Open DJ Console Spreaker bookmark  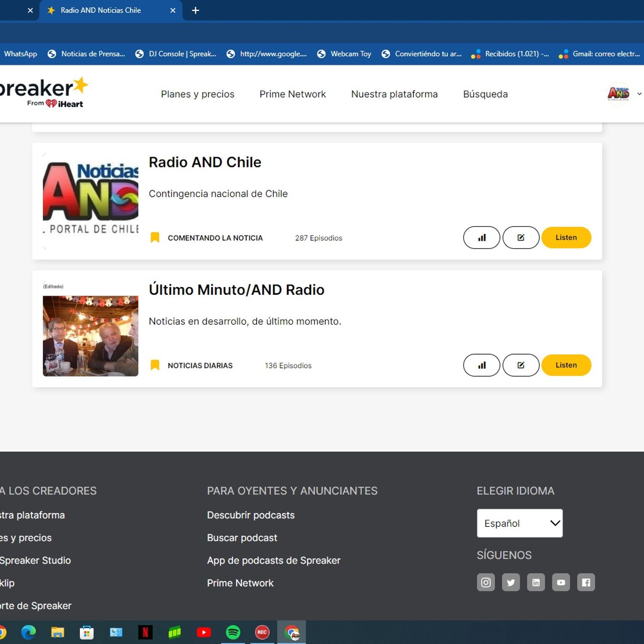[x=176, y=54]
